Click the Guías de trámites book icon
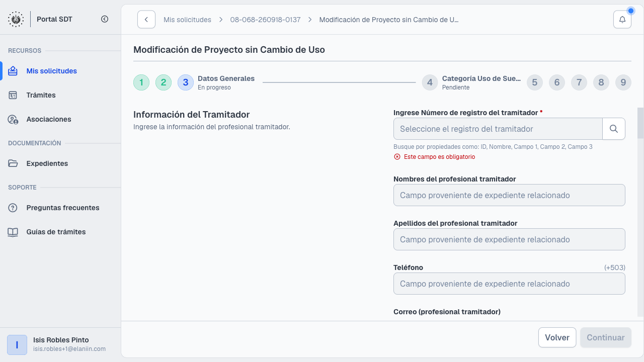This screenshot has width=644, height=362. (13, 232)
